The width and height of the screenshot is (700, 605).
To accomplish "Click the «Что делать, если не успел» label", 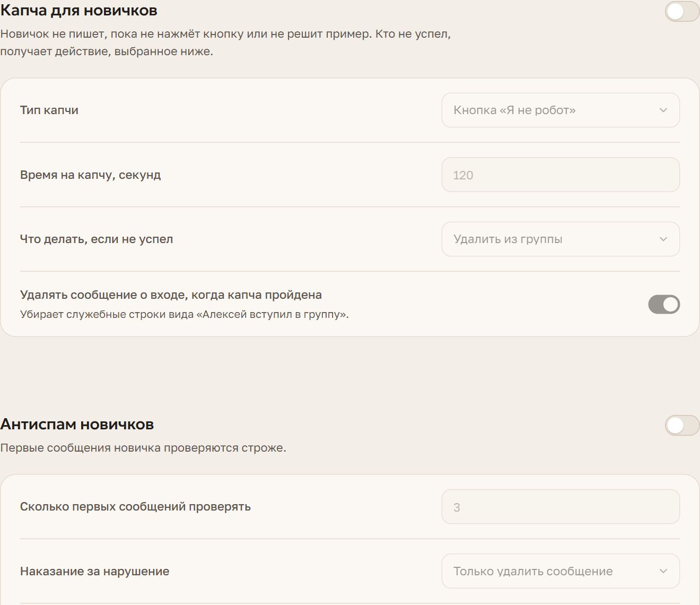I will click(97, 239).
